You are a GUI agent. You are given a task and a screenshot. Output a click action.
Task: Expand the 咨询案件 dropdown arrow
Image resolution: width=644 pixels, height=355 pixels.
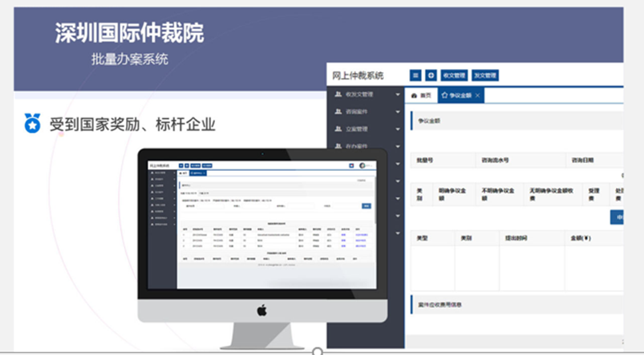coord(397,112)
